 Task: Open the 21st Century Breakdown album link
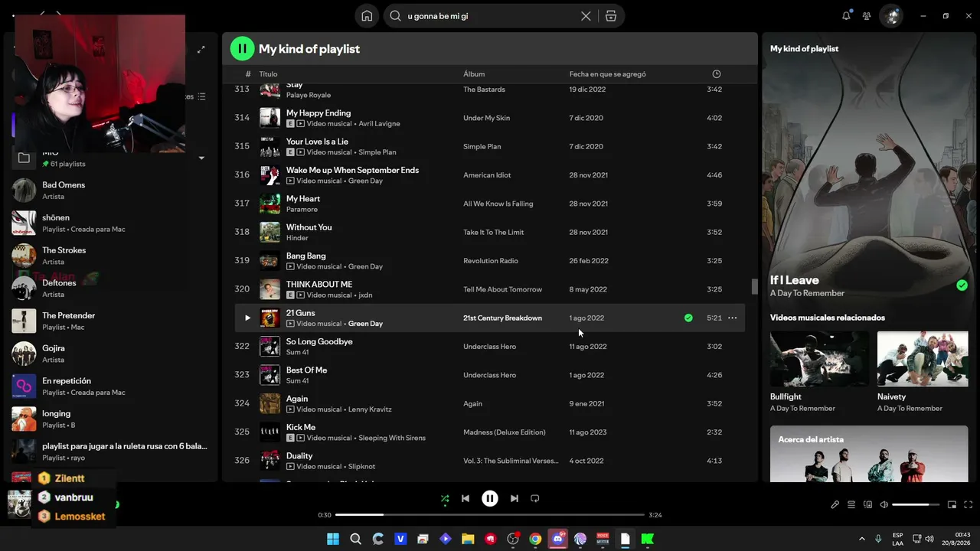click(502, 318)
